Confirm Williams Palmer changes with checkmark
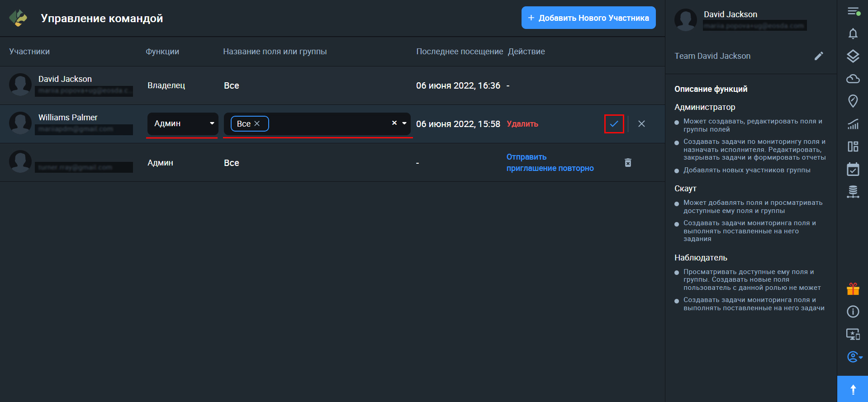Screen dimensions: 868x402 point(614,124)
